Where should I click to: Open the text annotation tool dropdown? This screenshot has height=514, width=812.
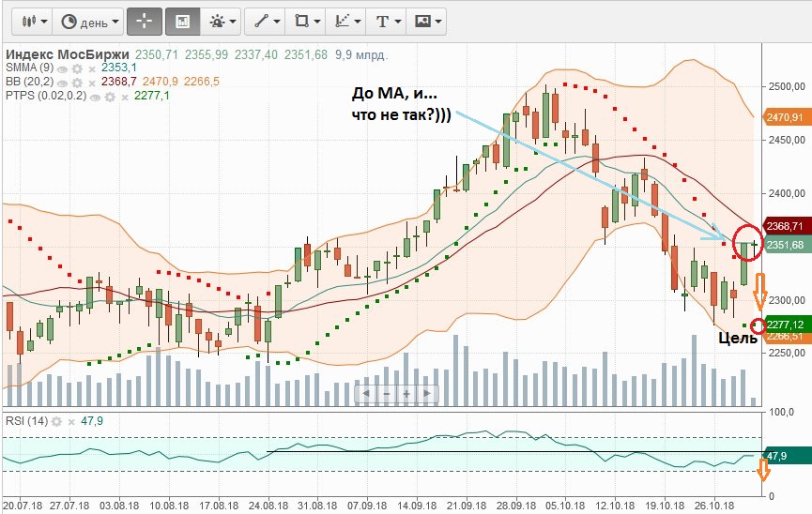(x=387, y=22)
